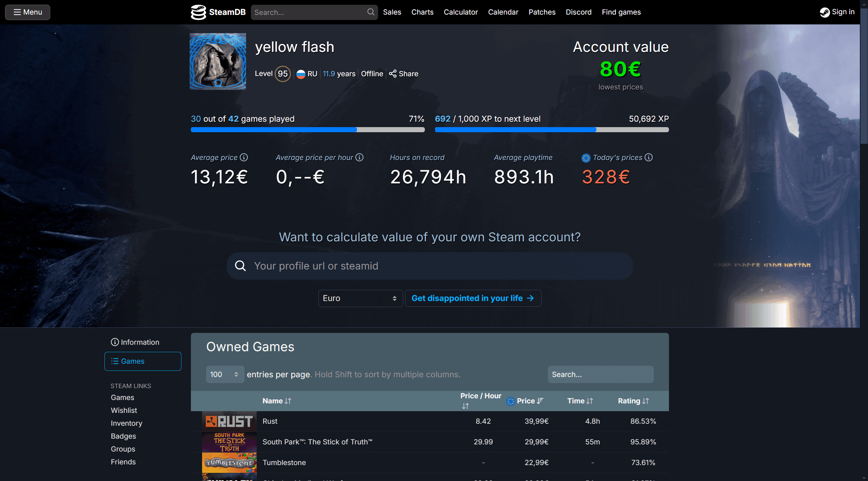The width and height of the screenshot is (868, 481).
Task: Click info icon beside Average price per hour
Action: 359,157
